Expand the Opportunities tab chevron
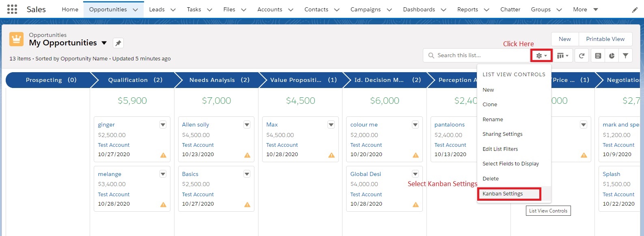This screenshot has height=236, width=644. [x=135, y=10]
